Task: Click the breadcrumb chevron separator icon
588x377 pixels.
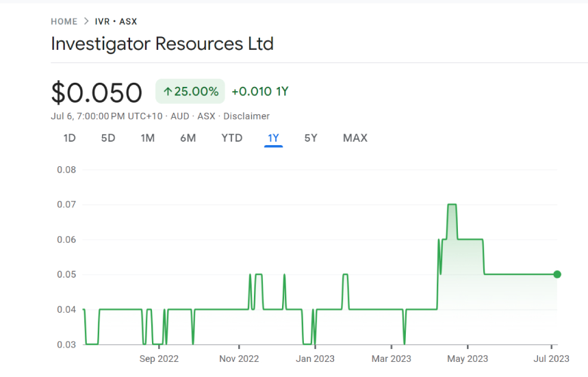Action: (86, 21)
